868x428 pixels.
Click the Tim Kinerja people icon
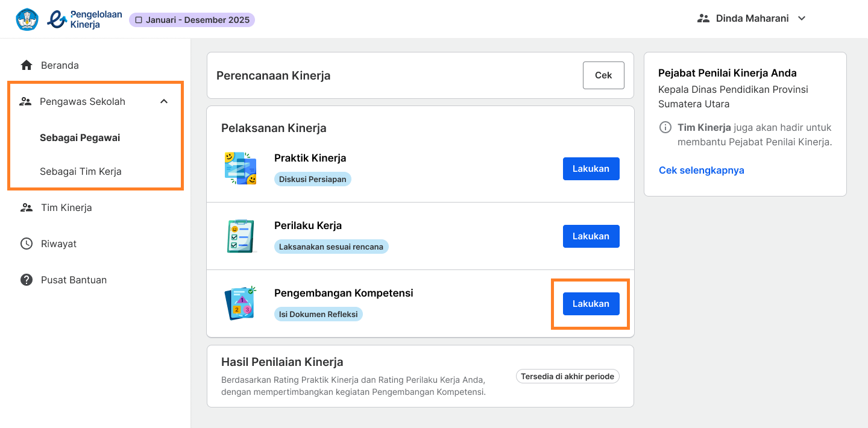click(x=26, y=207)
